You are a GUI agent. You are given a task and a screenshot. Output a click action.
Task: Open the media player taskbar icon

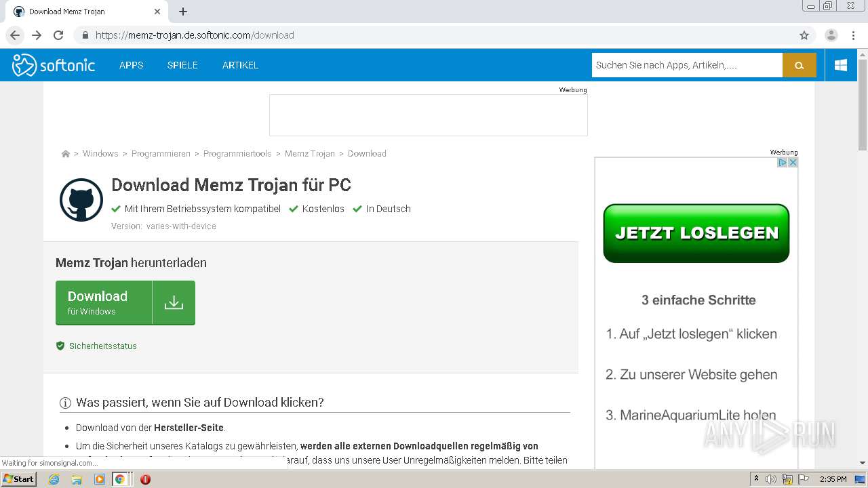[99, 479]
